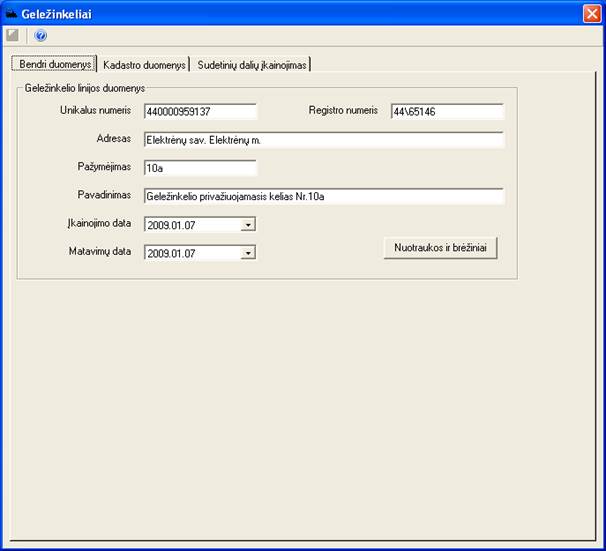Expand the Įkainojimo data date dropdown
The height and width of the screenshot is (551, 606).
(x=248, y=225)
